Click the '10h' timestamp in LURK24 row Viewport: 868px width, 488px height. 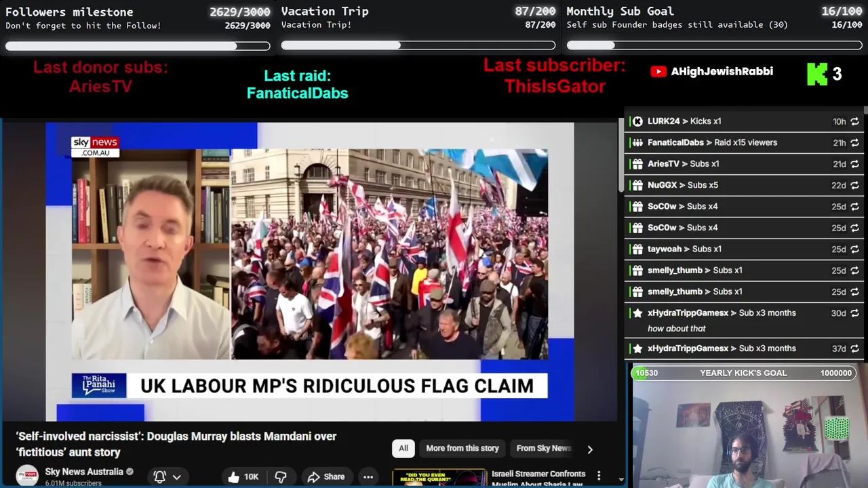(840, 121)
